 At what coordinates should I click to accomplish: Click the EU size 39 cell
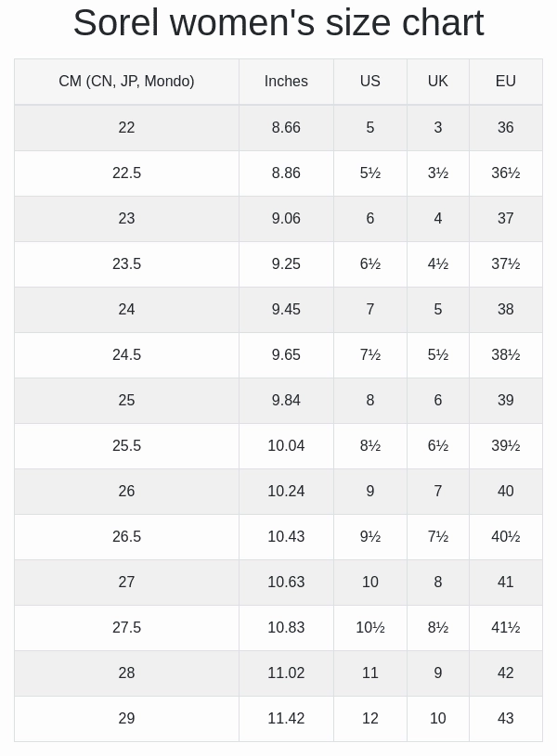[x=505, y=401]
